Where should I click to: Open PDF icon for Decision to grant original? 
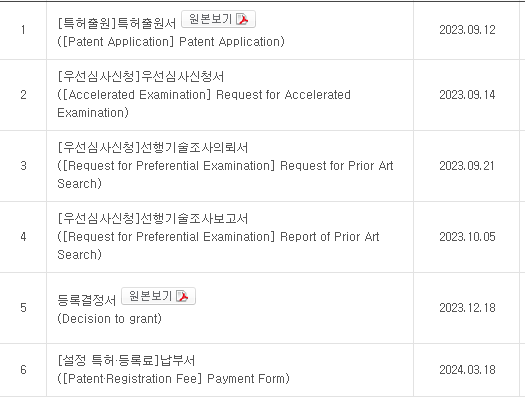182,296
